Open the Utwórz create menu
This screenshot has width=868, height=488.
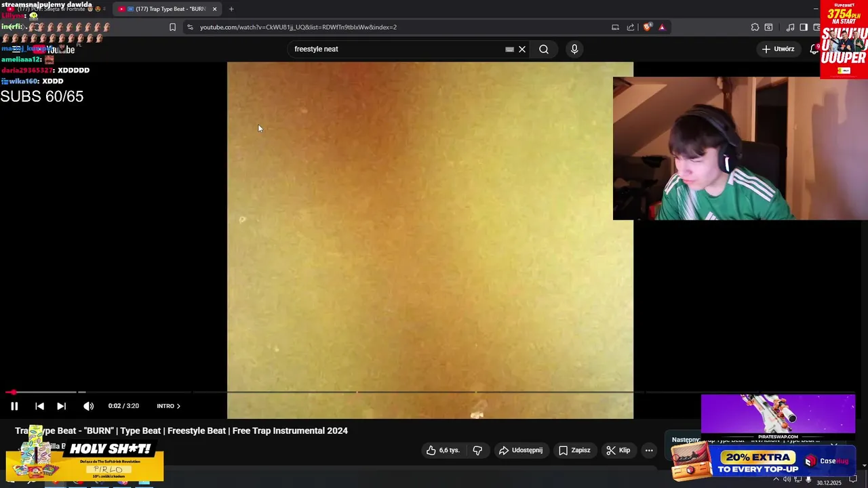click(x=778, y=49)
